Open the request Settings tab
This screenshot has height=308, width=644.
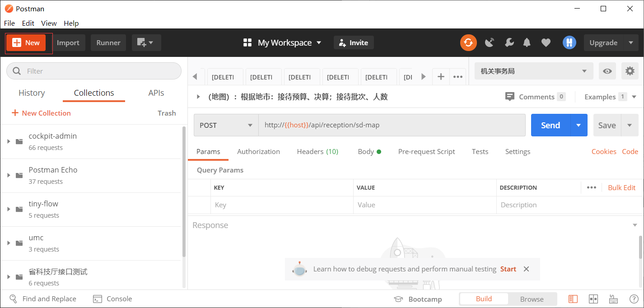point(518,152)
